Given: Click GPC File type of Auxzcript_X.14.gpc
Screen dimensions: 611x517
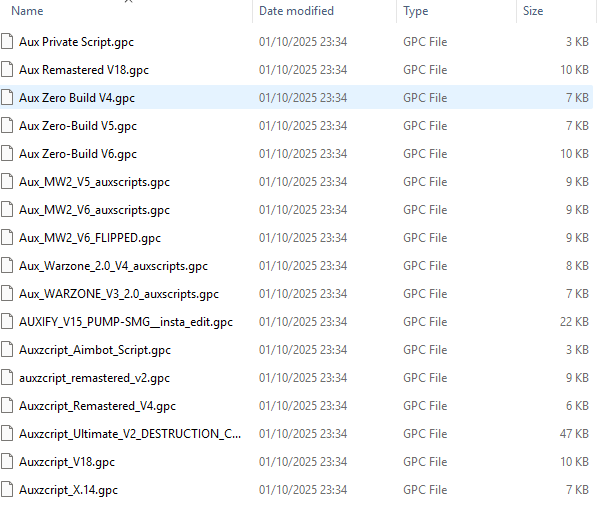Looking at the screenshot, I should pos(425,490).
